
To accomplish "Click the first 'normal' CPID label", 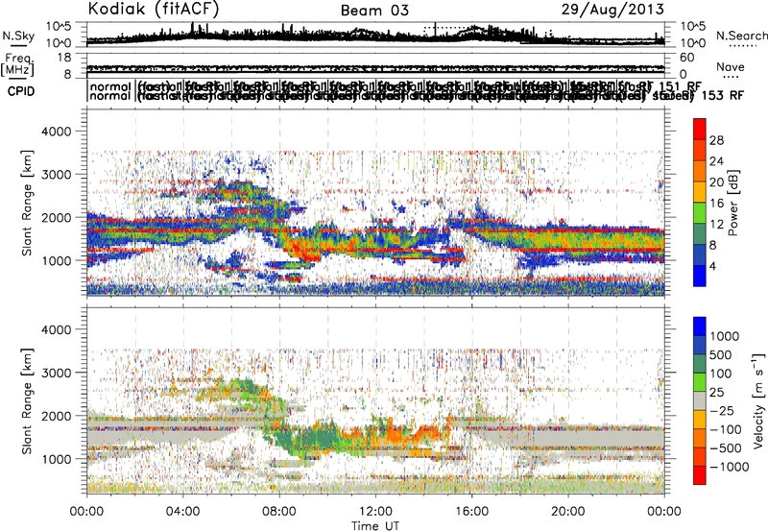I will 110,86.
